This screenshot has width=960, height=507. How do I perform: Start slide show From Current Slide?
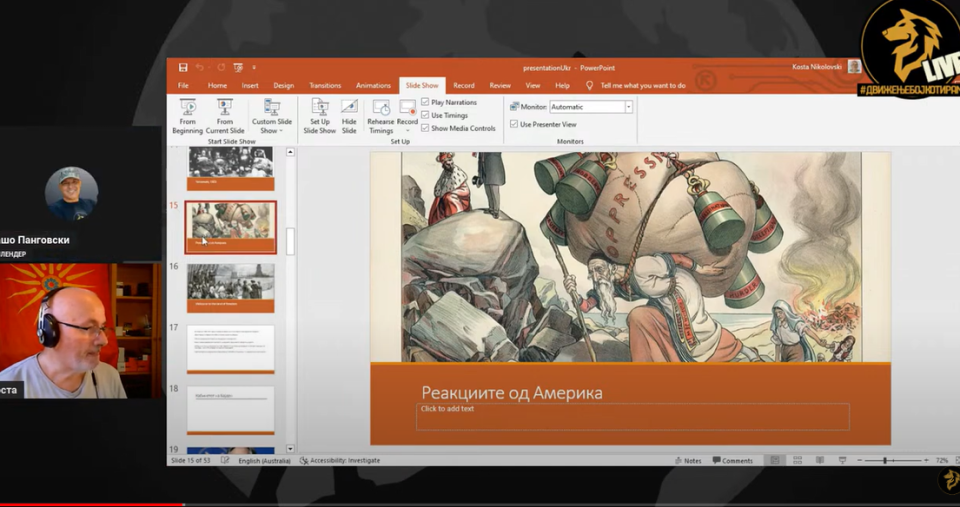225,116
